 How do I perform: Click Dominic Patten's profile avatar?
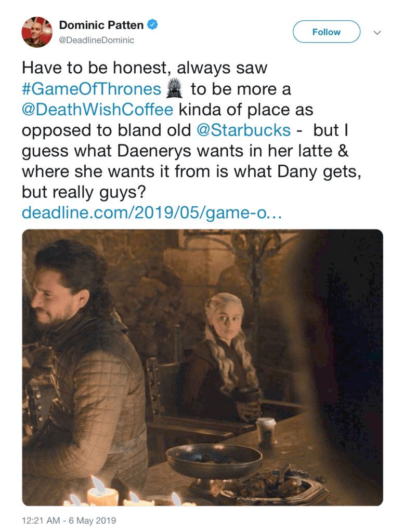pos(37,32)
